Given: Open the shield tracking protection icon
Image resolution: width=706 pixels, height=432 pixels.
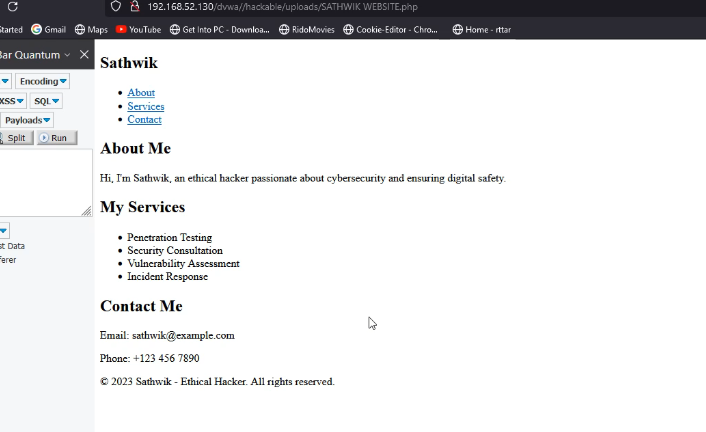Looking at the screenshot, I should point(116,6).
